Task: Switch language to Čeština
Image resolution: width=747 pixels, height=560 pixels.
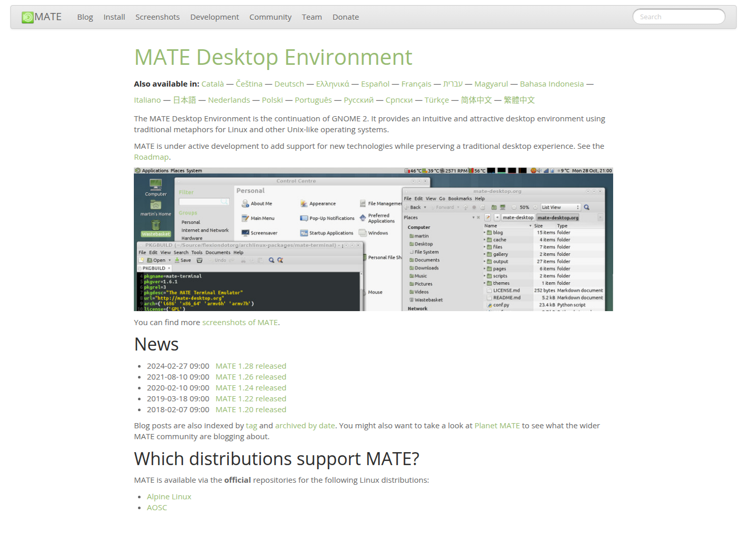Action: (249, 84)
